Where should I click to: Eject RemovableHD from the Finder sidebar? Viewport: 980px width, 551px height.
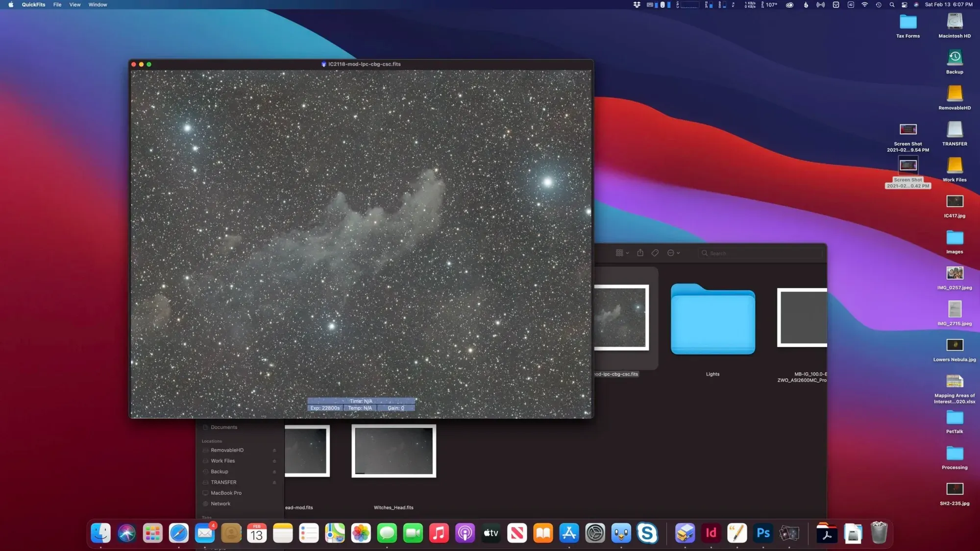click(x=274, y=450)
